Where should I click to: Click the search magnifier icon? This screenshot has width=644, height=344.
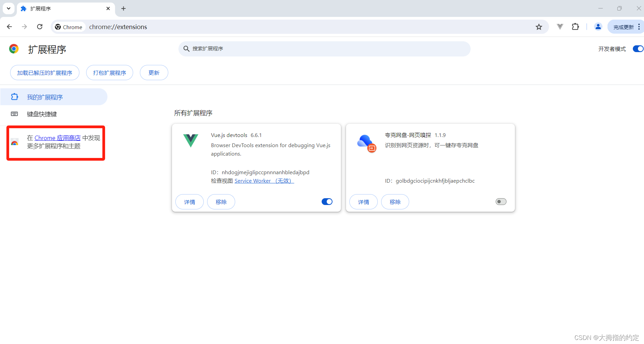[186, 49]
